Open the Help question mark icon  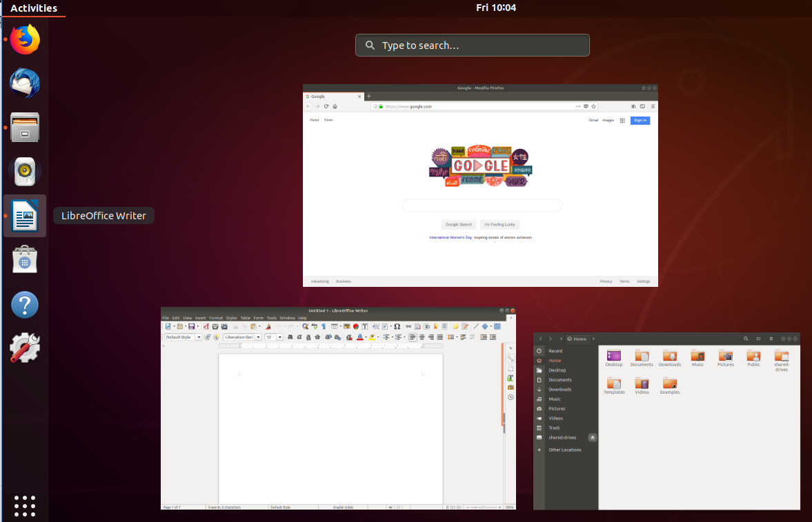25,304
